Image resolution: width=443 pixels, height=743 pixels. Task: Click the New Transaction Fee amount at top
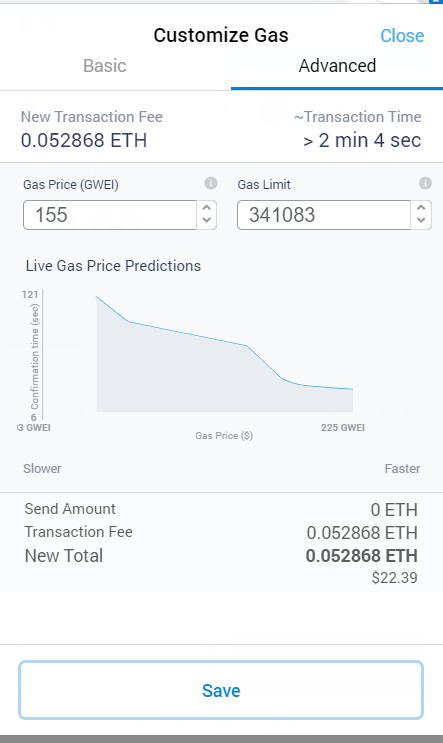tap(84, 140)
